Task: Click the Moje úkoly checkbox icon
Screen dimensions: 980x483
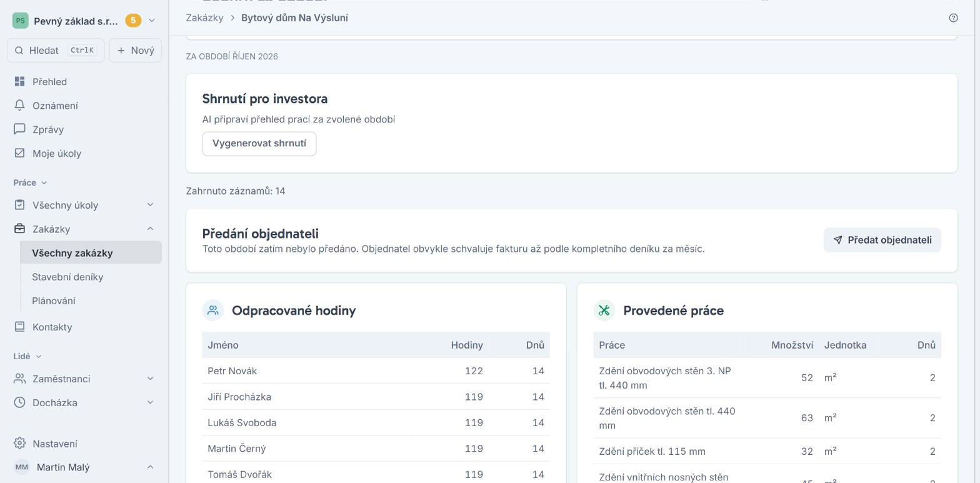Action: click(x=20, y=153)
